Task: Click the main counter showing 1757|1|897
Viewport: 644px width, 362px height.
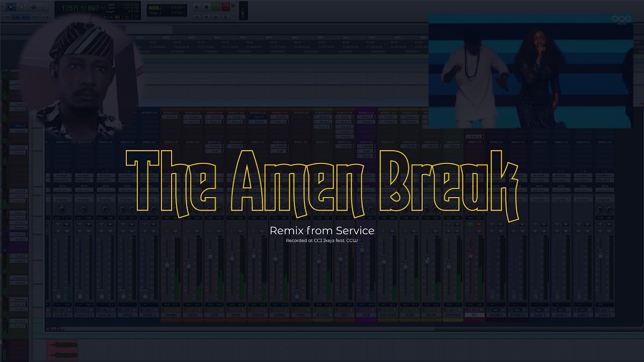Action: (x=80, y=8)
